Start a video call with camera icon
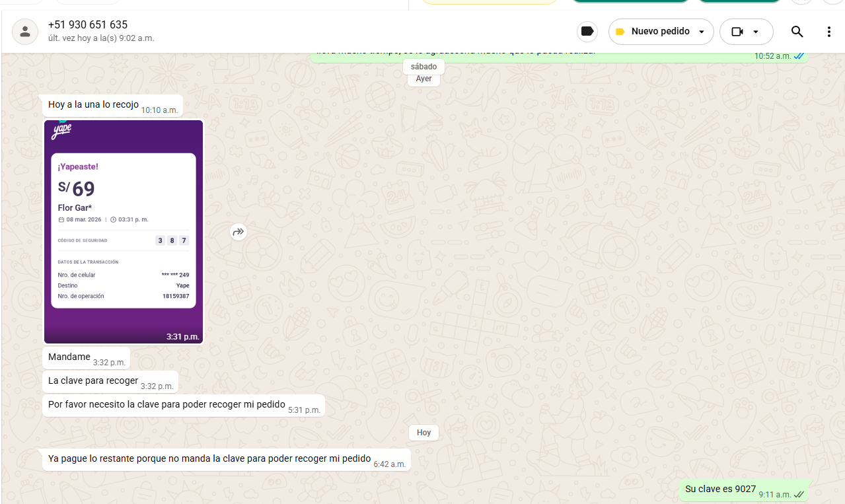This screenshot has width=845, height=504. [x=737, y=32]
